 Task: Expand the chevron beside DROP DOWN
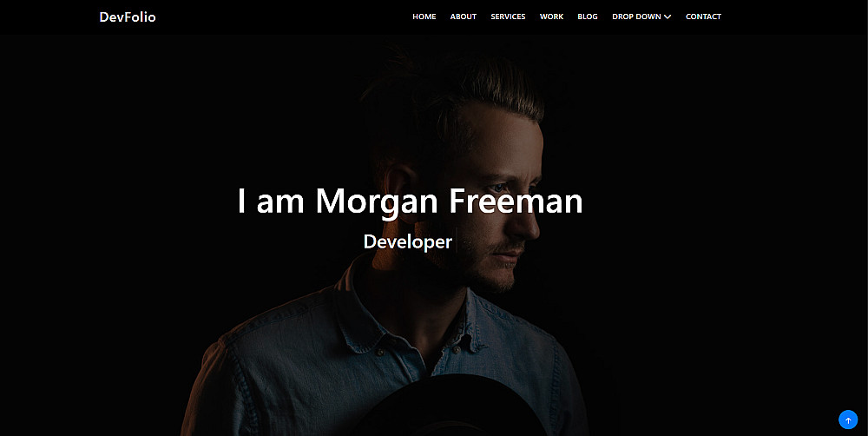667,17
